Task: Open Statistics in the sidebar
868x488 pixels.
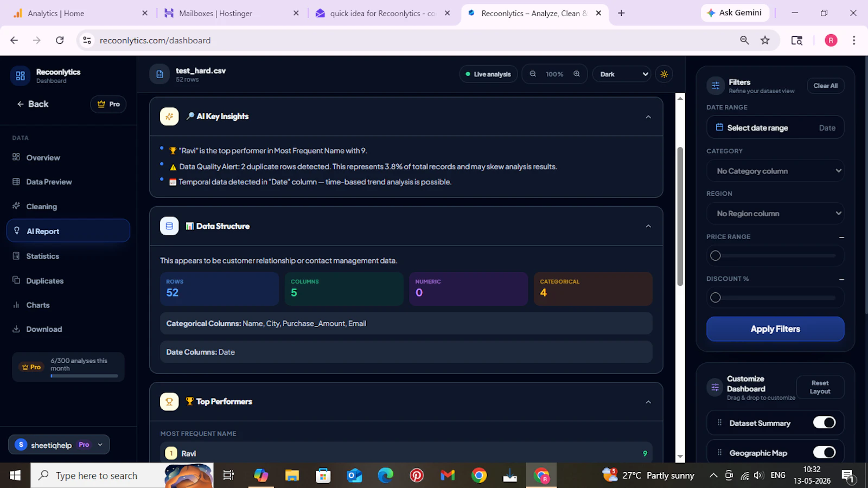Action: [68, 256]
